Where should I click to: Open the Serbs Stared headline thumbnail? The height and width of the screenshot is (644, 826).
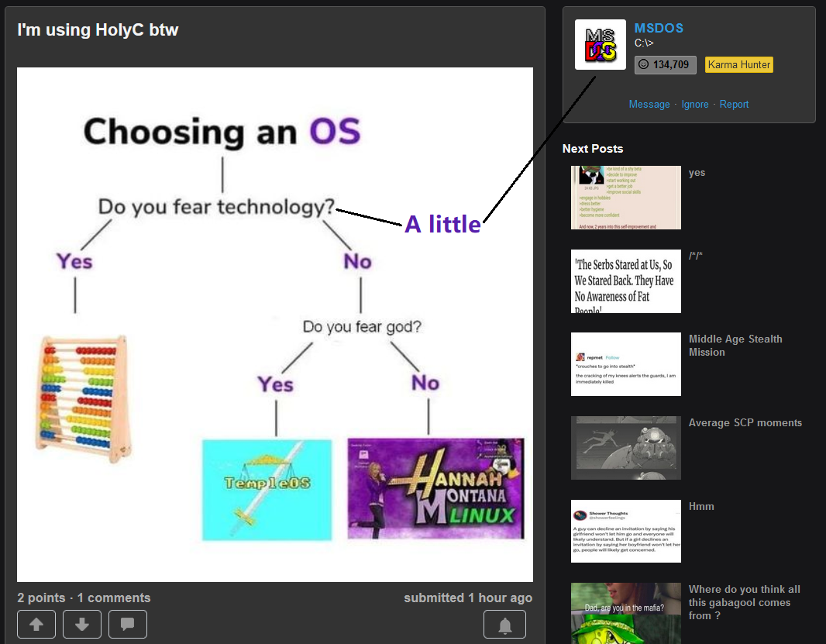tap(626, 281)
